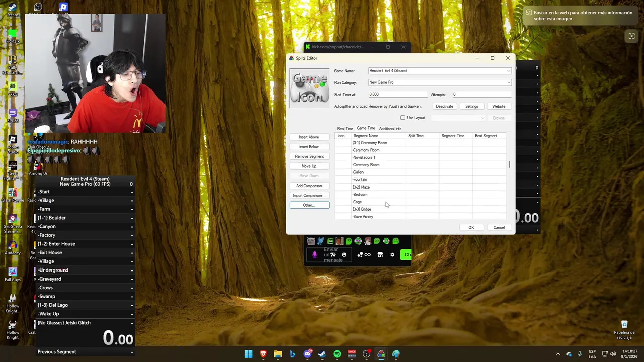Screen dimensions: 644x362
Task: Click the Remove Segment button
Action: [309, 156]
